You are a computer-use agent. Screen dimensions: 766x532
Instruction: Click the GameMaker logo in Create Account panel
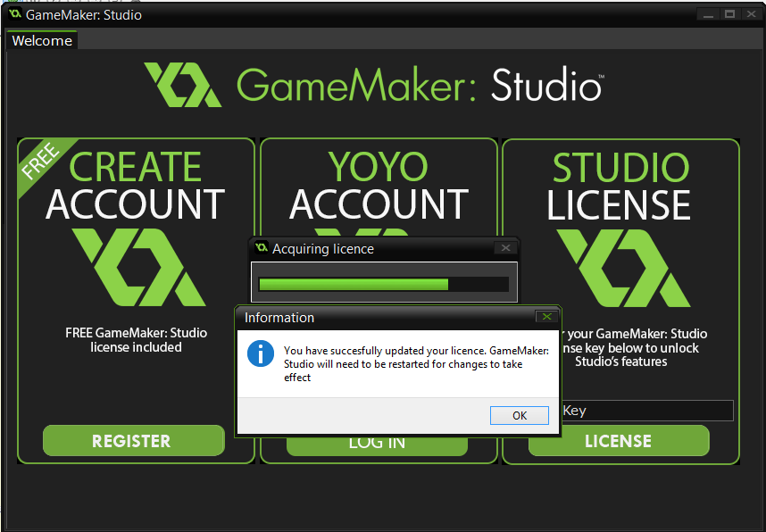coord(138,267)
